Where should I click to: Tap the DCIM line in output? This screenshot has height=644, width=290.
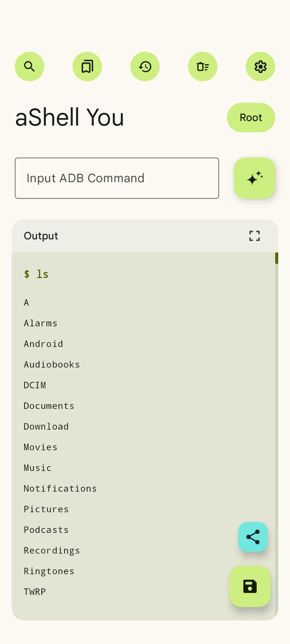(x=35, y=385)
